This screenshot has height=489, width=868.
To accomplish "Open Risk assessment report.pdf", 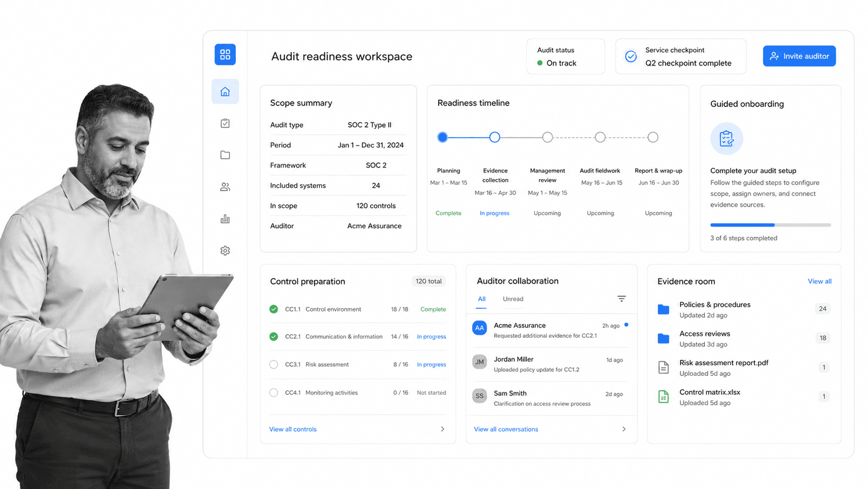I will click(x=744, y=367).
